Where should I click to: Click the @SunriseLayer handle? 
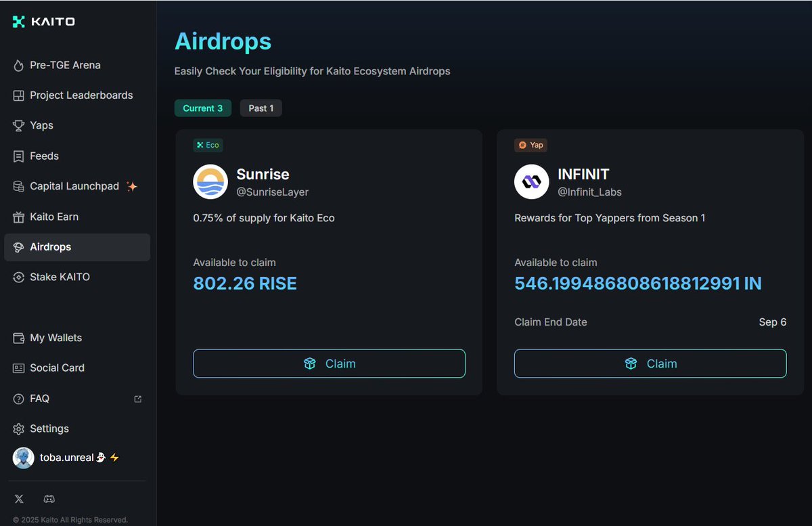point(272,192)
